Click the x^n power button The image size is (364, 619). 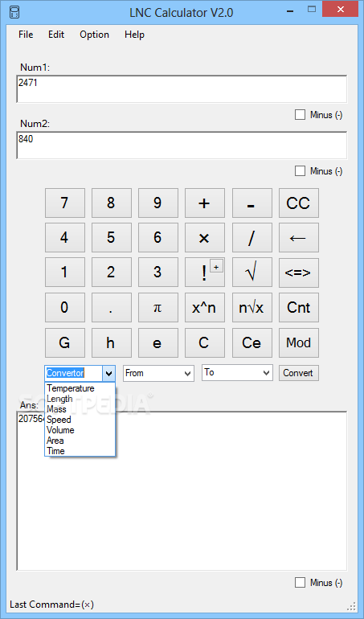pos(205,308)
